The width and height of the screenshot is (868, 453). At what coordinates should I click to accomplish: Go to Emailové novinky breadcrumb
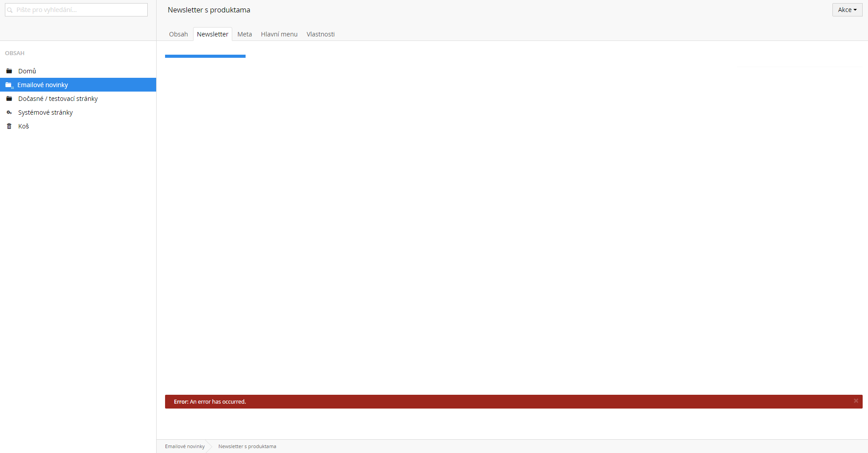[185, 446]
